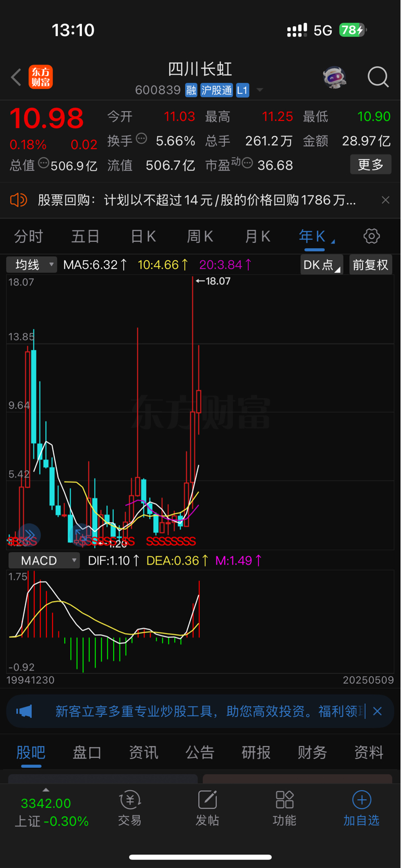Open the 年K period dropdown
Viewport: 401px width, 868px height.
317,237
